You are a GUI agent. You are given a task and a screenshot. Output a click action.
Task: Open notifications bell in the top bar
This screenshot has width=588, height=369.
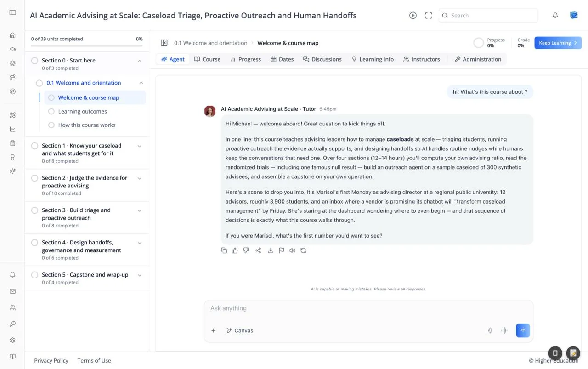(555, 16)
